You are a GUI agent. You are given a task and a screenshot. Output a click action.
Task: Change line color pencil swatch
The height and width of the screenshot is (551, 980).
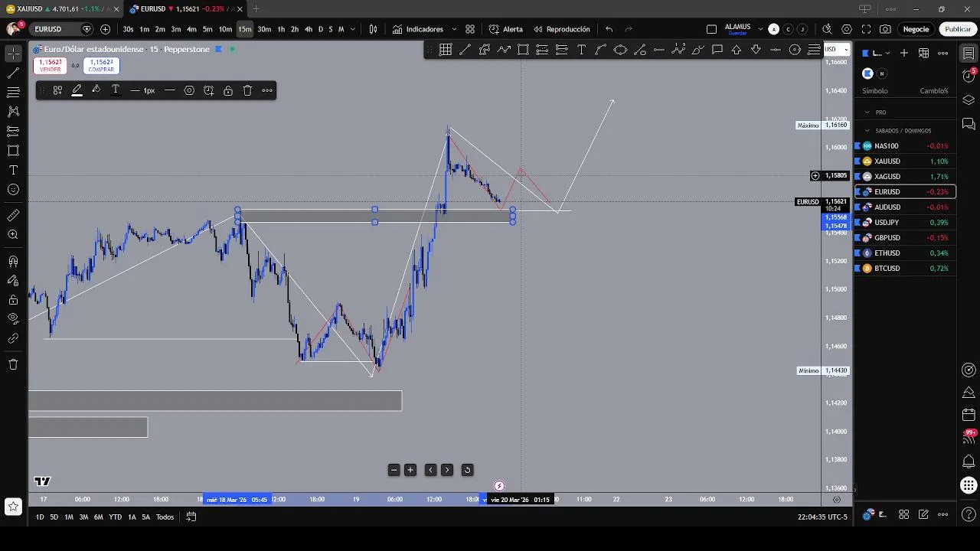coord(77,90)
